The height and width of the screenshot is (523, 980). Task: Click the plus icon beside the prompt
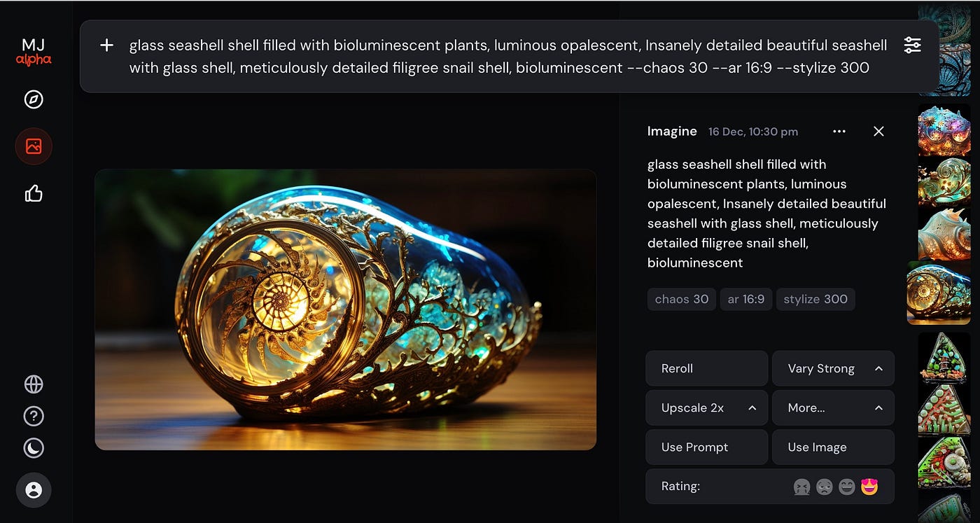[106, 46]
